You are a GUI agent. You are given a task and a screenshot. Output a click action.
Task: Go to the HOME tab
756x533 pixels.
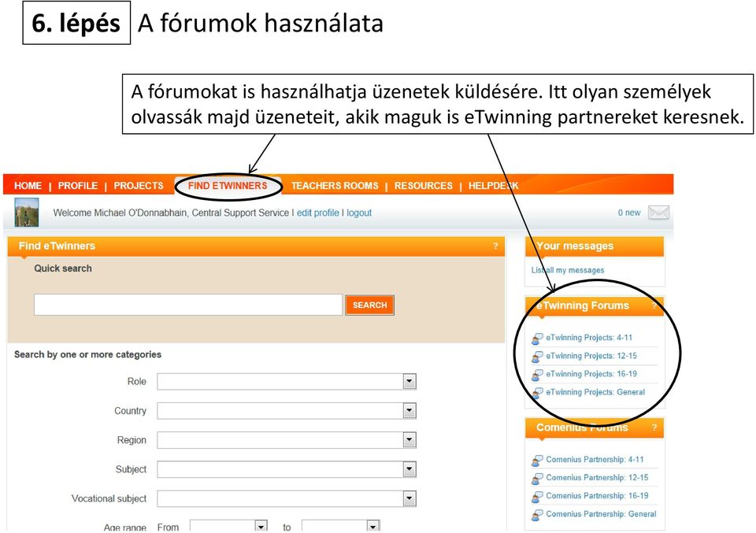[x=28, y=186]
